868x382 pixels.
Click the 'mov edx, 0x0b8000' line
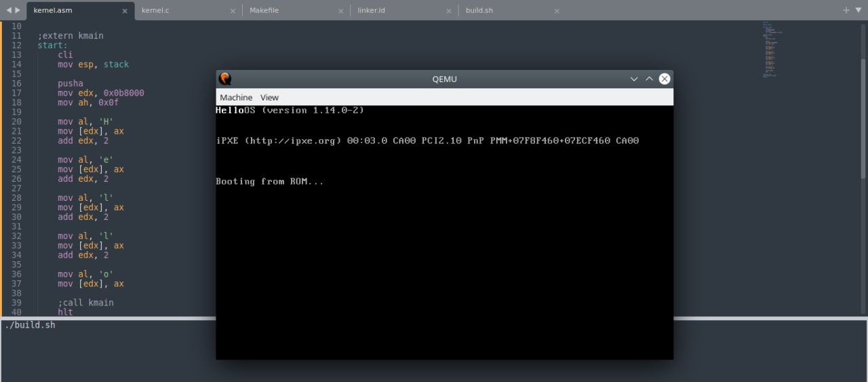pos(101,93)
